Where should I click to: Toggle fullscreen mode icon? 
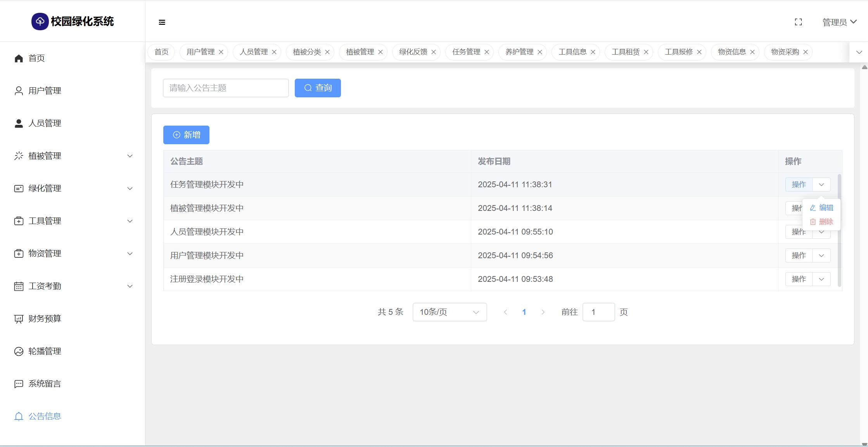(x=798, y=22)
